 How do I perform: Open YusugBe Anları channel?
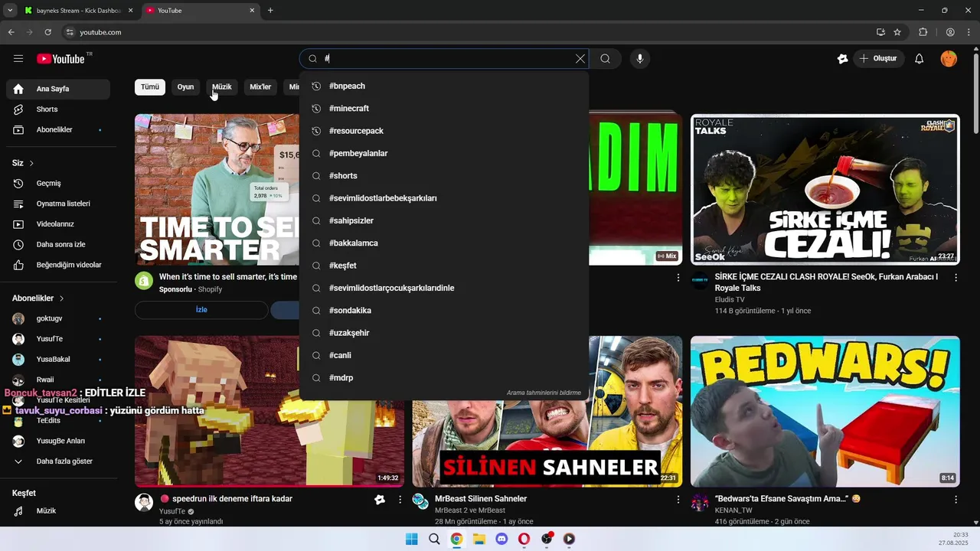pyautogui.click(x=58, y=441)
